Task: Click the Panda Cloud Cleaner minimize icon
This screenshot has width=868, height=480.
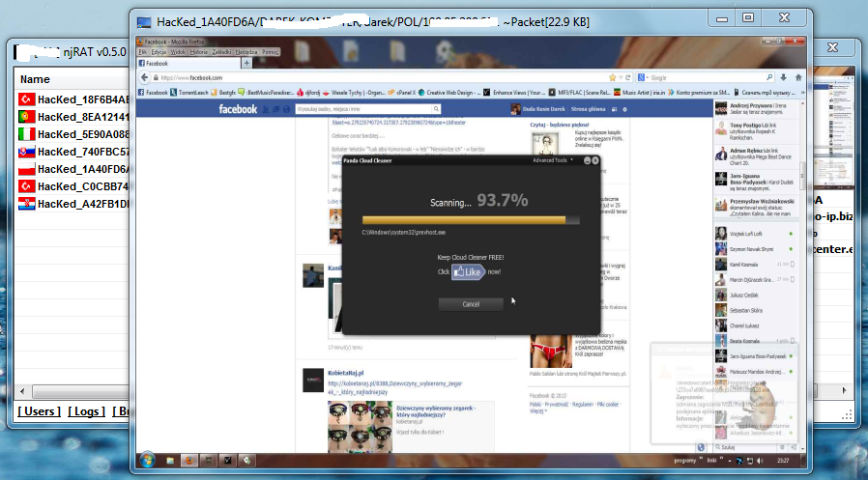Action: pyautogui.click(x=588, y=160)
